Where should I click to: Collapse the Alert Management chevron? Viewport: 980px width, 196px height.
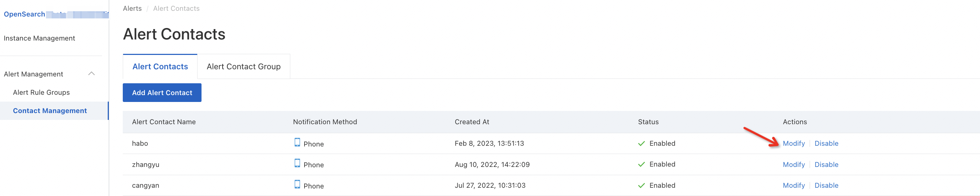pos(91,74)
